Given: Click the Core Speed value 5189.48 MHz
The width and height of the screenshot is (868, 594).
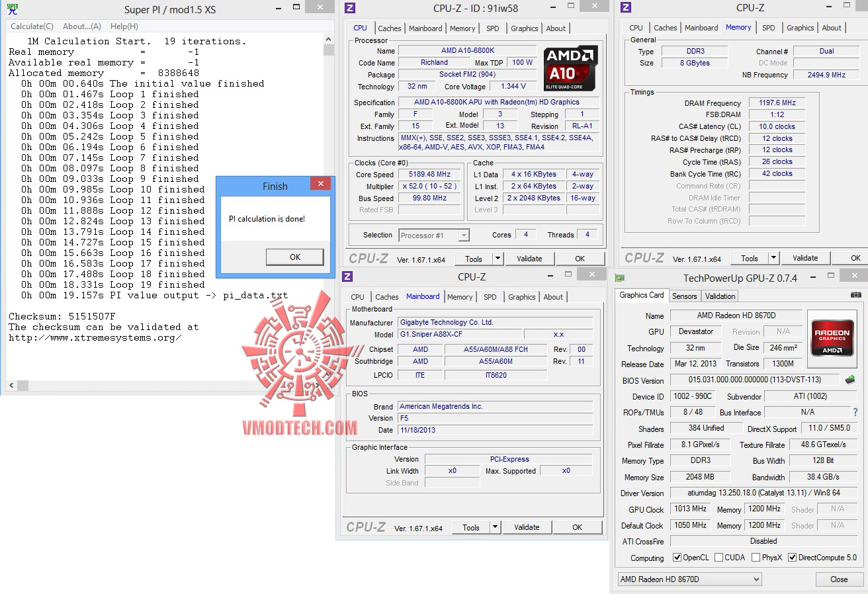Looking at the screenshot, I should (431, 175).
